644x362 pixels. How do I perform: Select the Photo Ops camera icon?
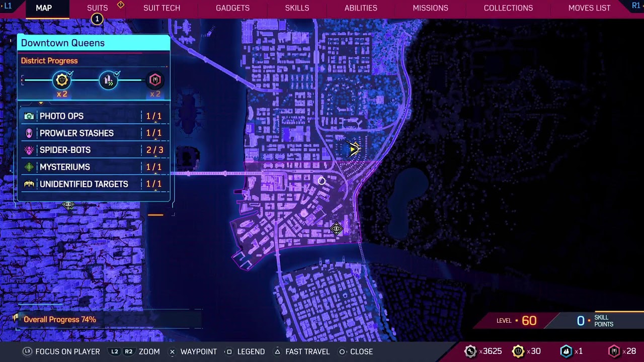pos(29,116)
